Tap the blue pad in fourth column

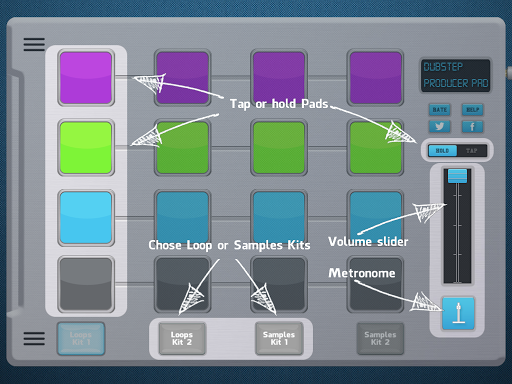click(x=376, y=218)
